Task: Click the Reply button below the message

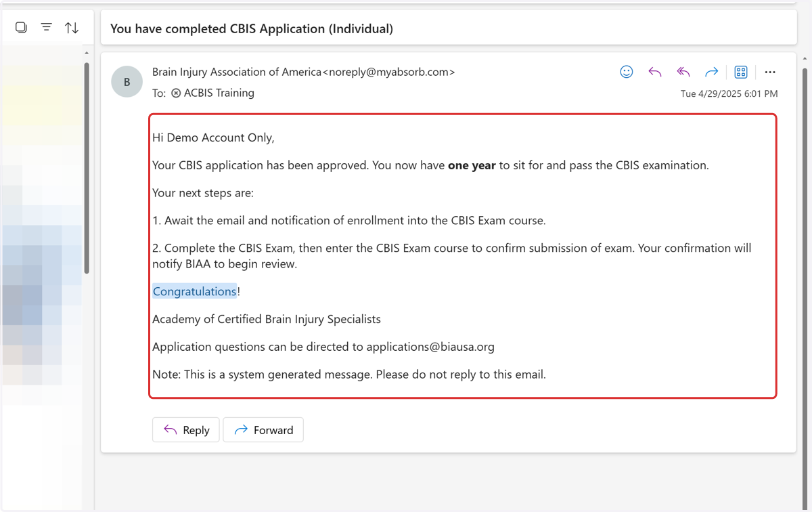Action: 186,430
